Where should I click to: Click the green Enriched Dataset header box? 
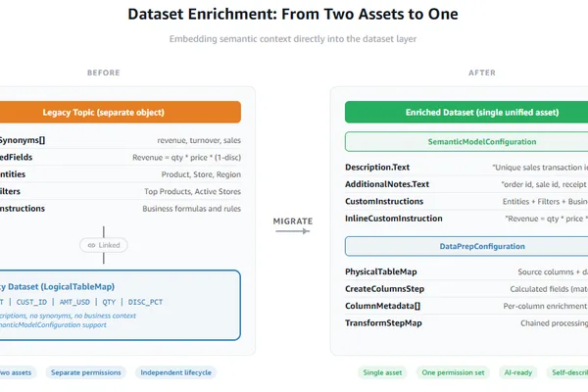tap(466, 112)
